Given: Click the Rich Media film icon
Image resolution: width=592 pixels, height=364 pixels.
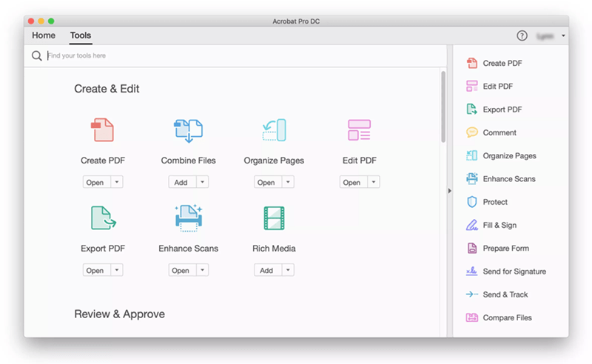Looking at the screenshot, I should pos(274,218).
